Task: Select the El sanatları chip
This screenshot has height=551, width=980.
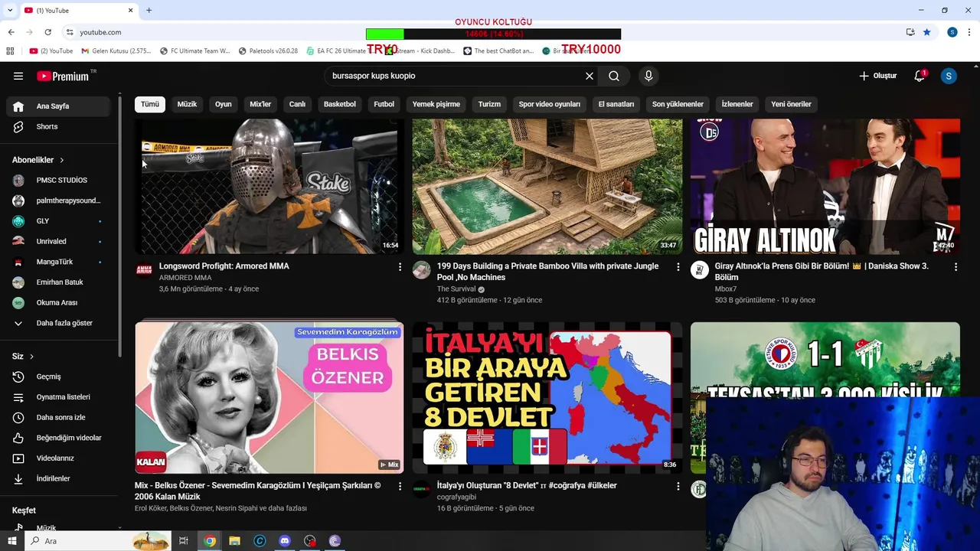Action: point(616,104)
